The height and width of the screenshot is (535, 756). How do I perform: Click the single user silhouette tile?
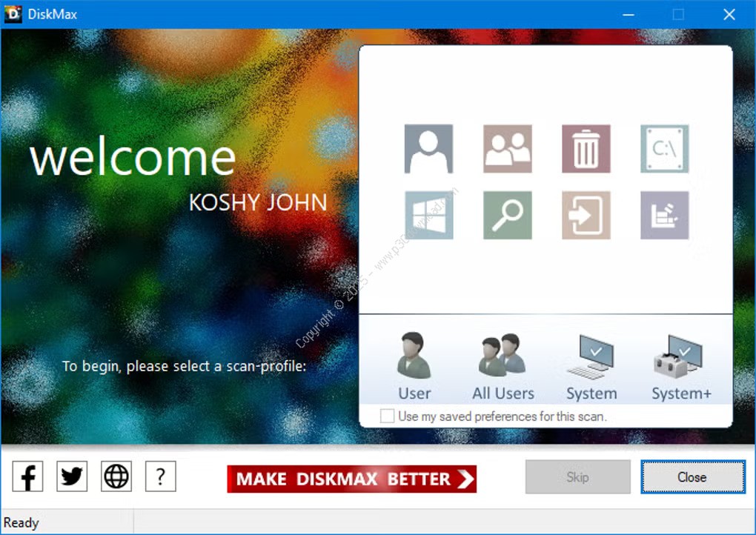tap(428, 149)
